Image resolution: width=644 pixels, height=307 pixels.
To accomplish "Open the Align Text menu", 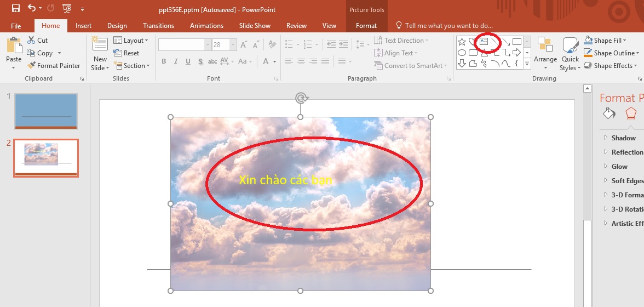I will coord(396,53).
